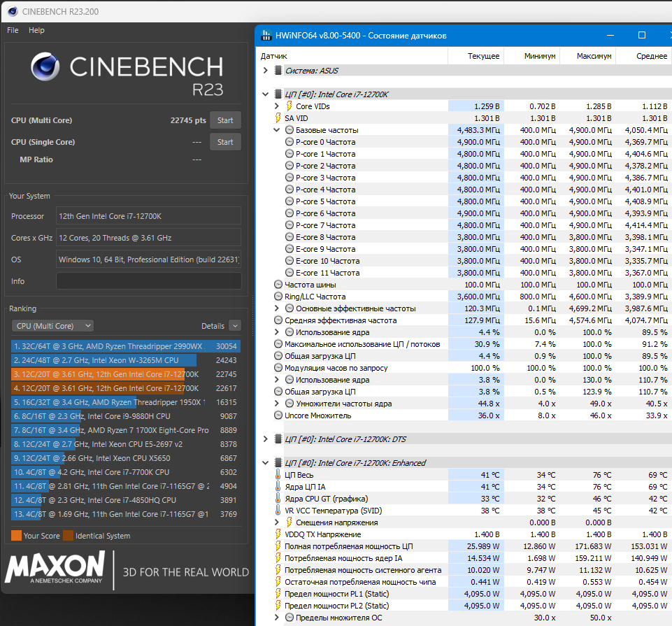Viewport: 672px width, 626px height.
Task: Click the Полная потребляемая мощность ЦП power icon
Action: 278,546
